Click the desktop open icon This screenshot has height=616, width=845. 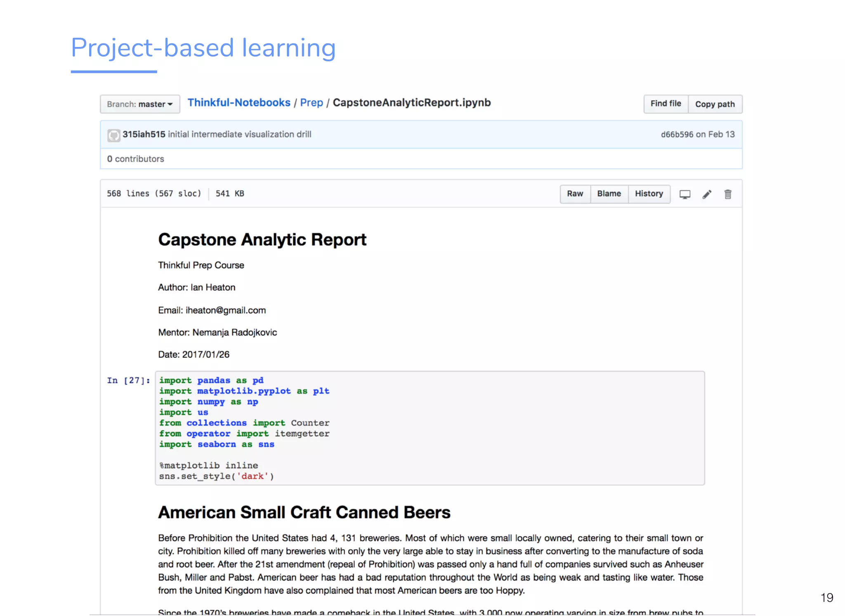pos(685,194)
